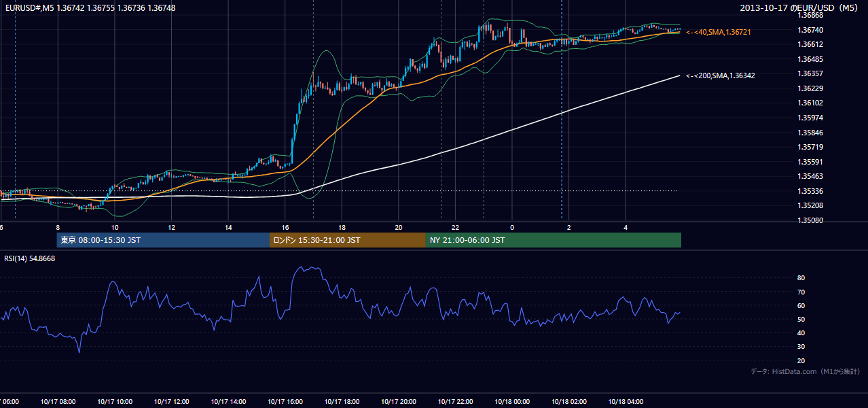
Task: Click the RSI scale value 20
Action: tap(801, 360)
